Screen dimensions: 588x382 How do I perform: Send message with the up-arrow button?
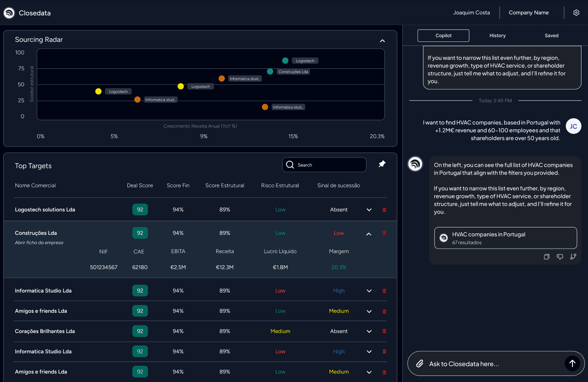click(572, 363)
